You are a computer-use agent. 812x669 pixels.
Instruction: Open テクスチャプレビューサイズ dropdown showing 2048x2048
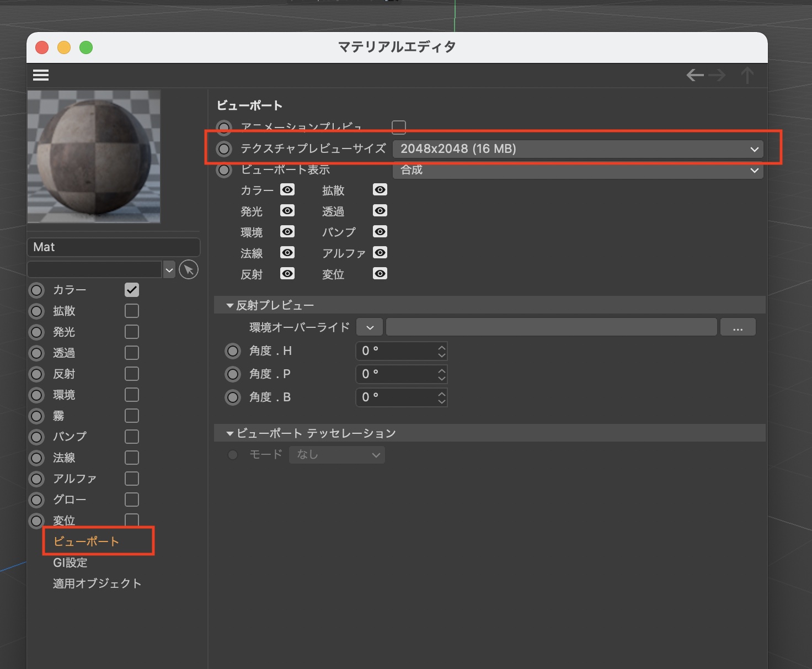click(x=578, y=149)
